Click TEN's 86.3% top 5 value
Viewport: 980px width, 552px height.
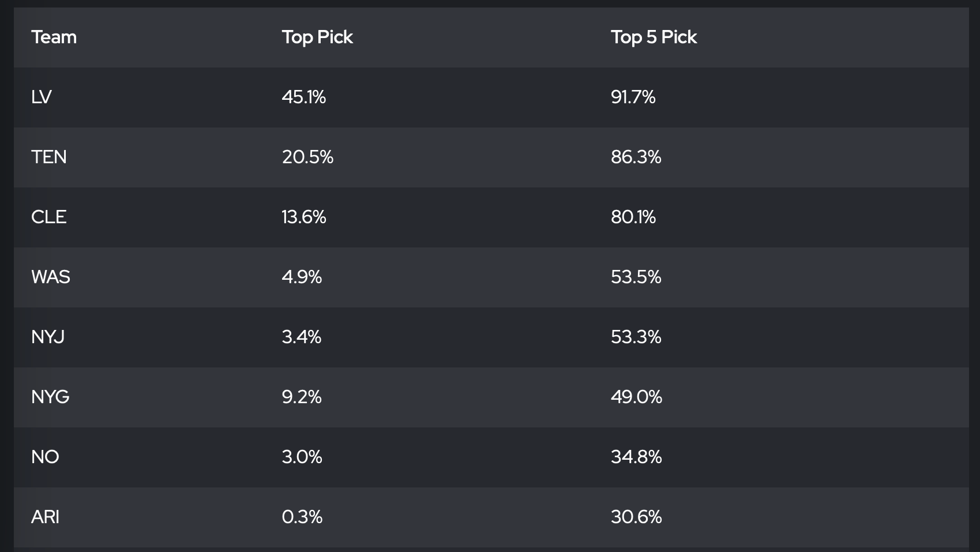tap(636, 157)
